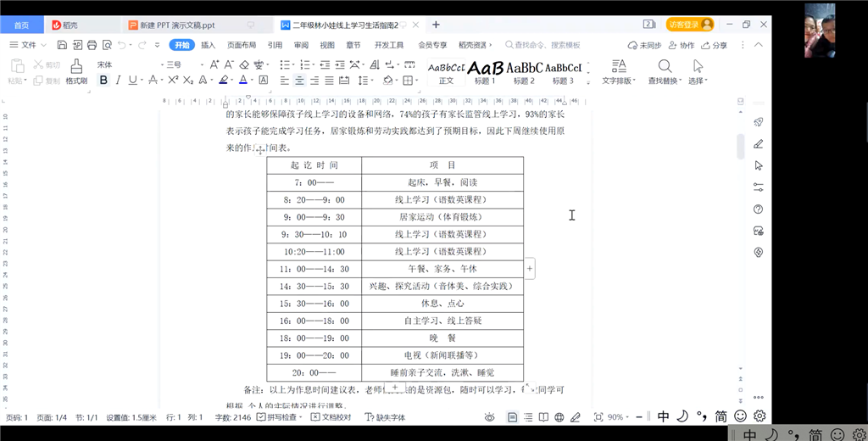Toggle eye protection mode in status bar
Image resolution: width=868 pixels, height=441 pixels.
click(489, 417)
